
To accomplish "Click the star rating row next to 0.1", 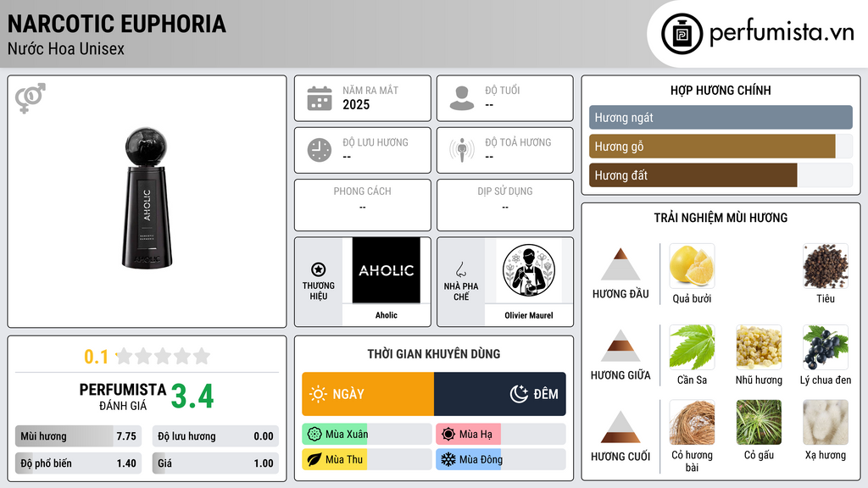I will pos(163,357).
